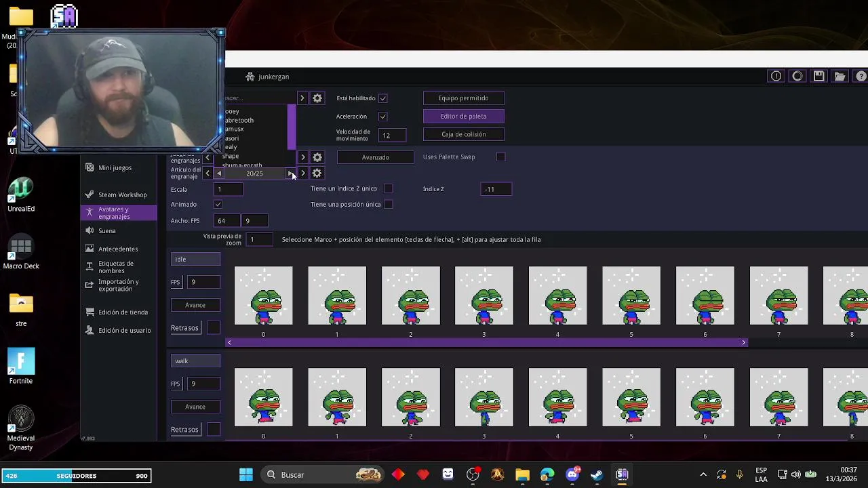The image size is (868, 488).
Task: Click the Velocidad de movimiento field
Action: click(x=392, y=135)
